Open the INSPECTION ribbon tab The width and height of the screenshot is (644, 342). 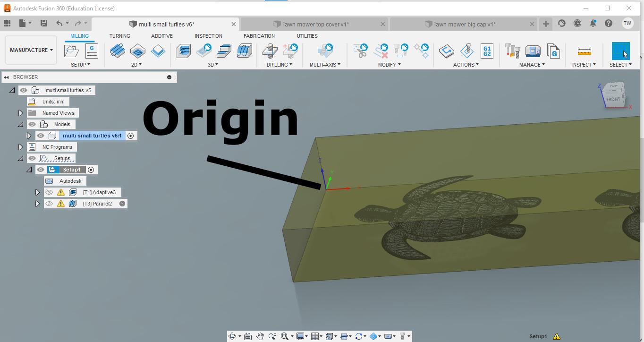click(x=208, y=36)
